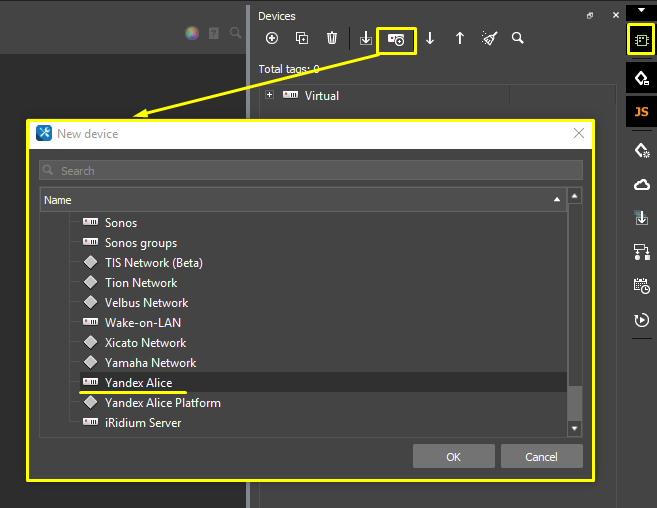Click the color wheel icon

(192, 33)
